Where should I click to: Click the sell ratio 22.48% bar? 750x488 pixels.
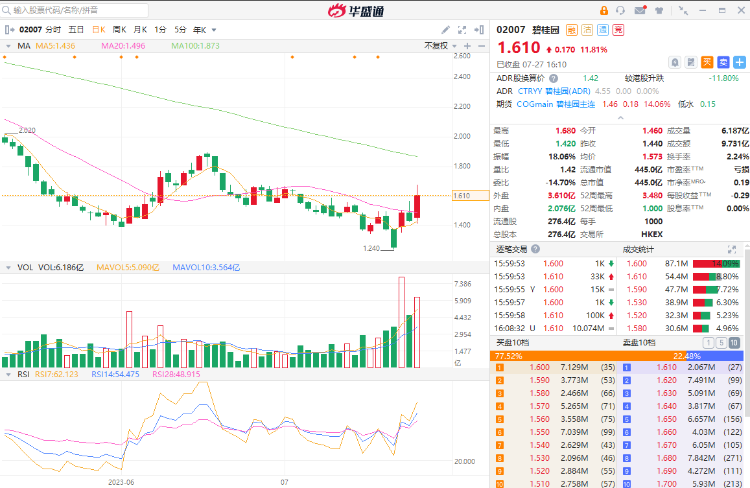click(x=715, y=356)
